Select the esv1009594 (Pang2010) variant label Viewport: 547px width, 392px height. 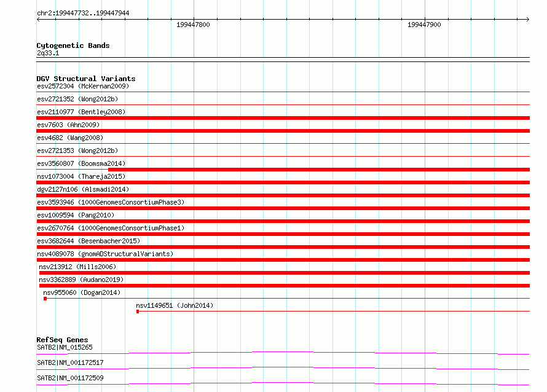coord(76,215)
